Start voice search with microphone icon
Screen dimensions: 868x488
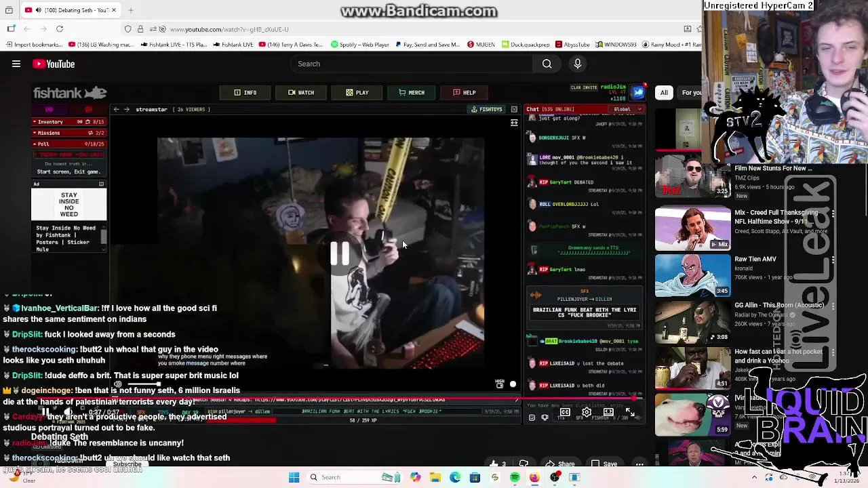578,64
